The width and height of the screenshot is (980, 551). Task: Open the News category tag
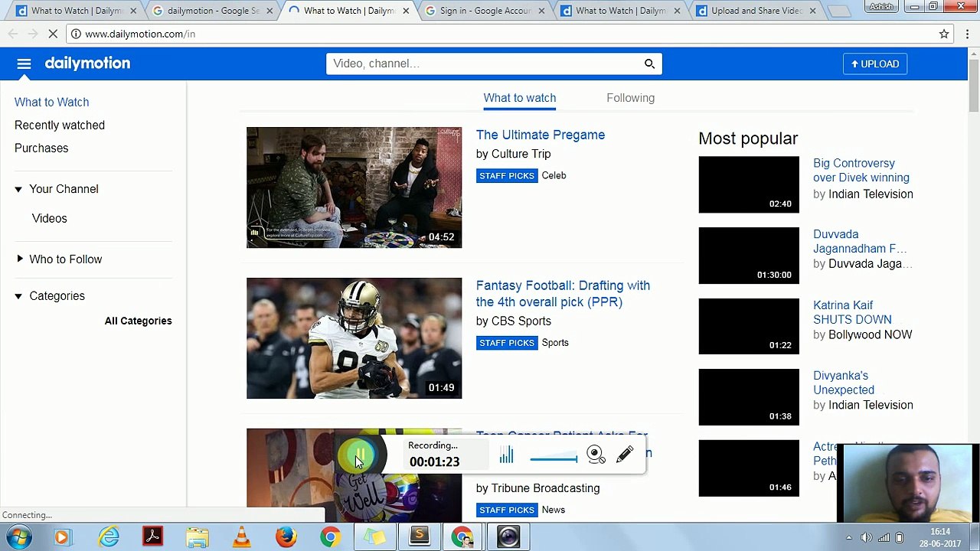[554, 510]
